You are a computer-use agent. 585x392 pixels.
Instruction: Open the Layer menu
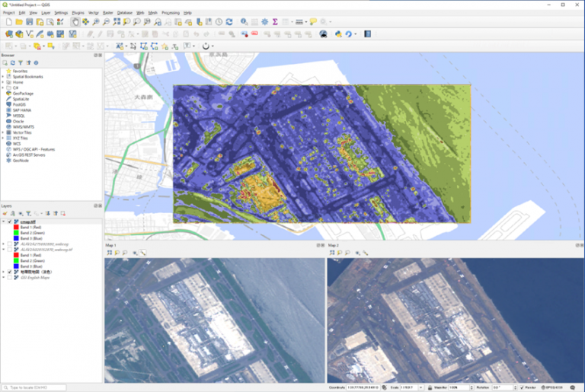pos(46,13)
